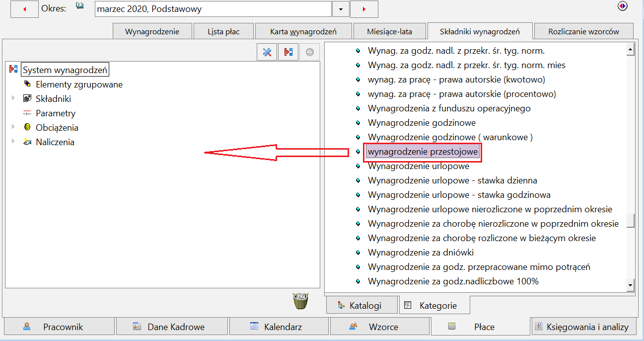
Task: Click the period field showing marzec 2020
Action: [x=213, y=9]
